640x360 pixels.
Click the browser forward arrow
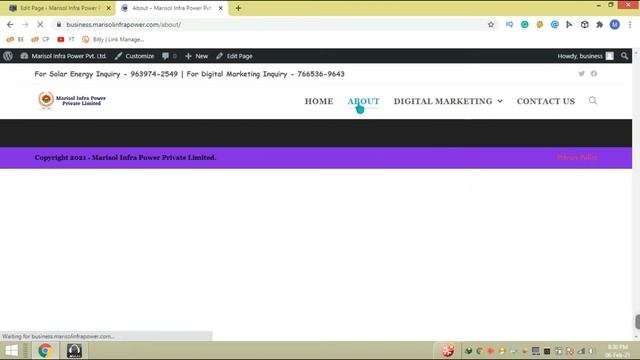pyautogui.click(x=25, y=24)
